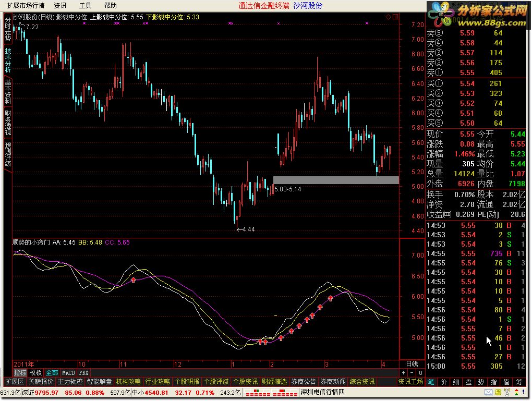Image resolution: width=532 pixels, height=401 pixels.
Task: Open the 机构攻略 bottom tab
Action: coord(128,382)
